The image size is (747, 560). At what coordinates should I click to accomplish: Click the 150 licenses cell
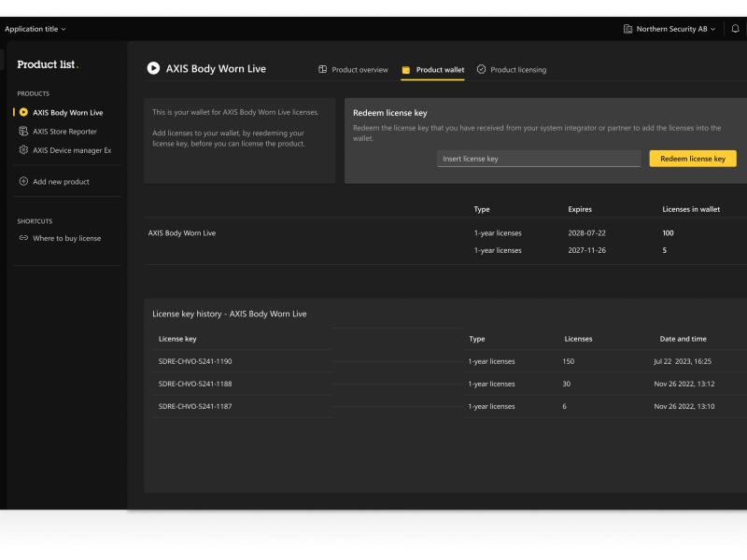coord(569,361)
